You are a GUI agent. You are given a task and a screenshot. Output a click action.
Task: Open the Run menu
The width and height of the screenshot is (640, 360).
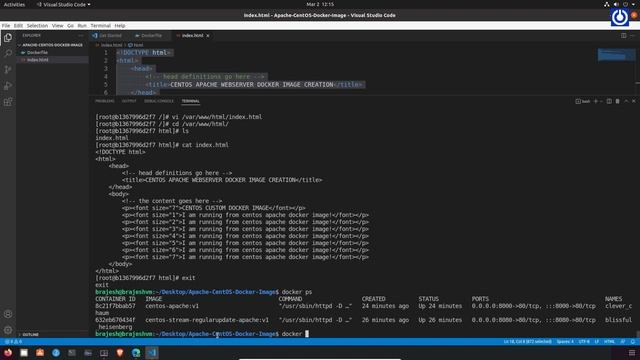click(x=82, y=25)
